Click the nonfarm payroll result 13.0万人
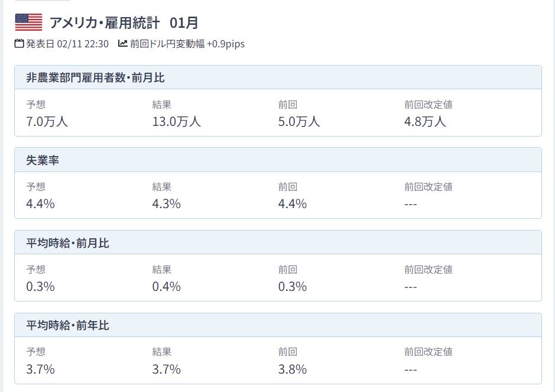 click(176, 122)
